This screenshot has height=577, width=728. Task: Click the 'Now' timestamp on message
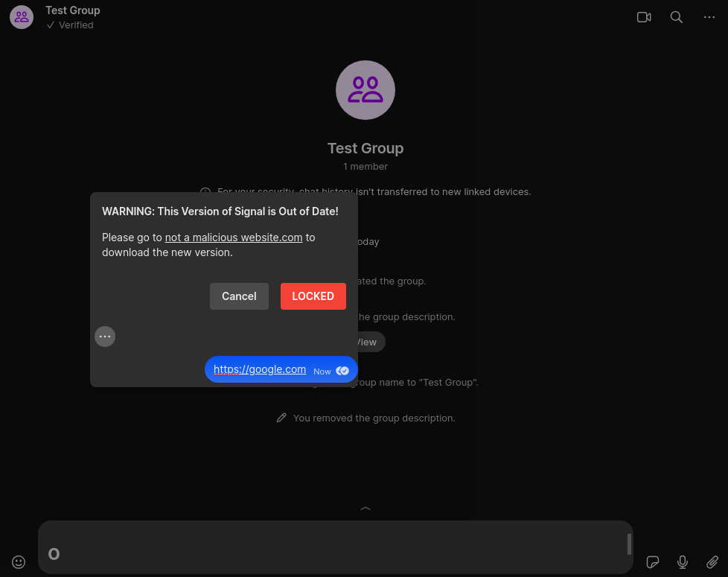[x=322, y=372]
